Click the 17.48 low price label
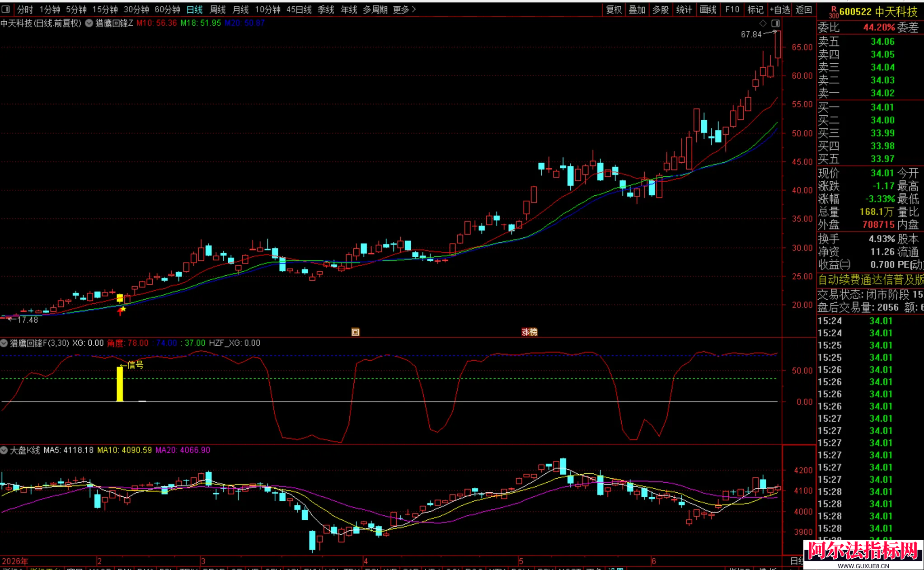The height and width of the screenshot is (570, 924). pos(28,320)
